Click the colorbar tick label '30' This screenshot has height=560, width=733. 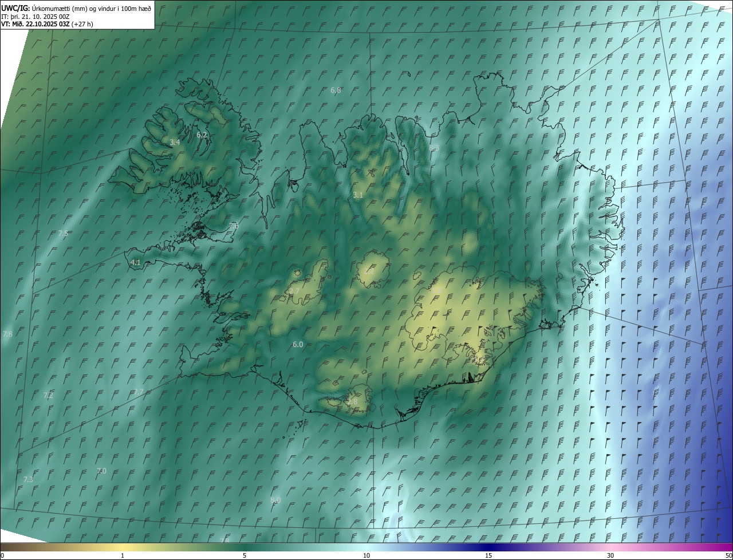coord(610,556)
